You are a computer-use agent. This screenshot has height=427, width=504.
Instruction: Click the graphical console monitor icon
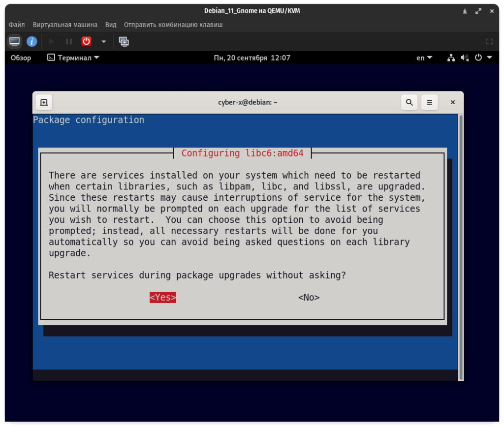(15, 41)
